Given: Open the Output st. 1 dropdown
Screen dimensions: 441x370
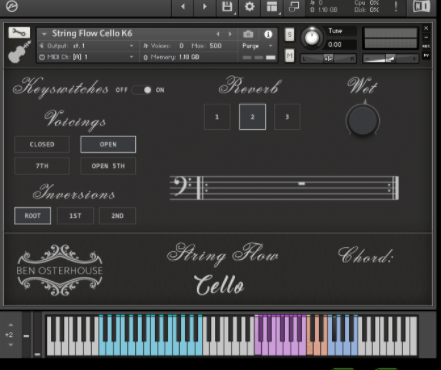Looking at the screenshot, I should [x=87, y=46].
